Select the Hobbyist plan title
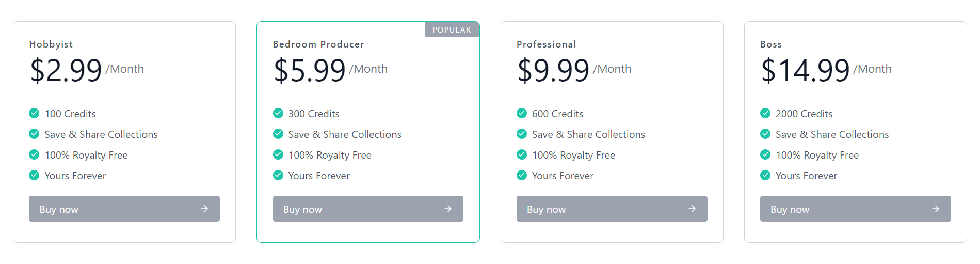 [x=51, y=44]
